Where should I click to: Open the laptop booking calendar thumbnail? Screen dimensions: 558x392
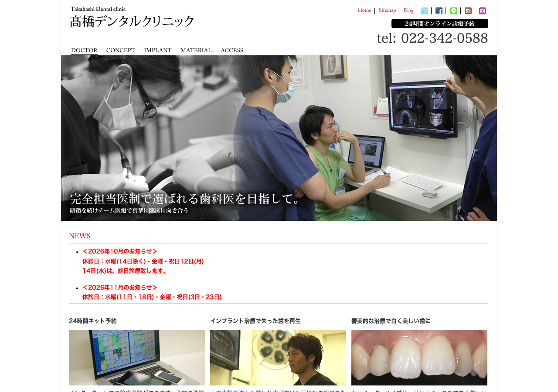pos(137,358)
